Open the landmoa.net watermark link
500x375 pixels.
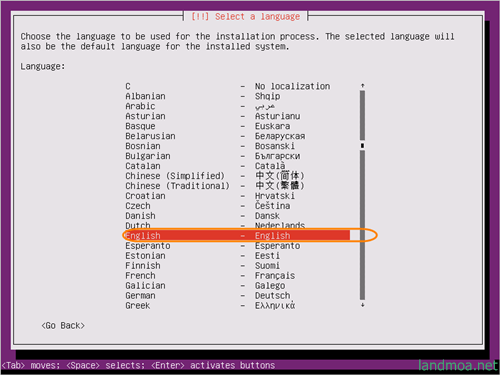[458, 365]
